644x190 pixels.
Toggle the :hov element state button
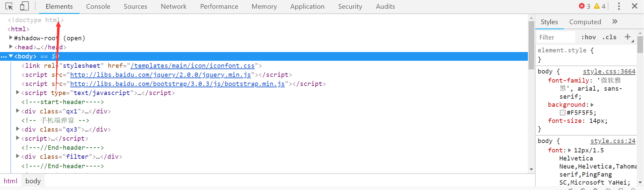click(x=589, y=37)
